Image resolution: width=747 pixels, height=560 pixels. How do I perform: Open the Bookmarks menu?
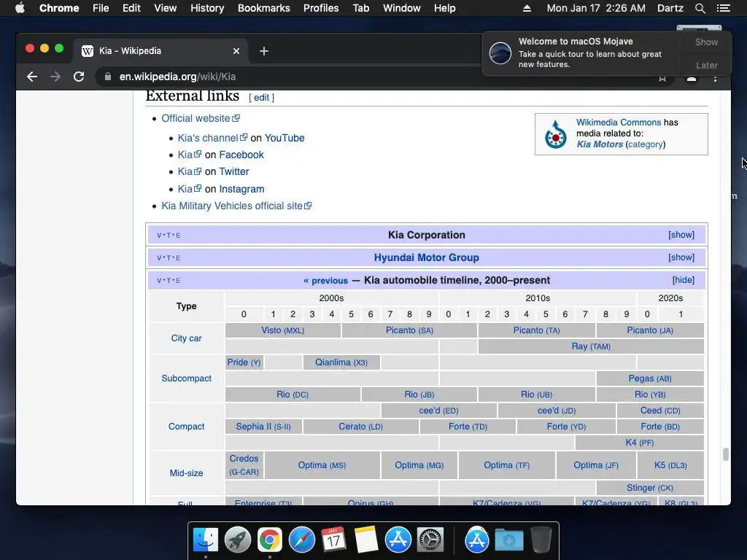point(264,8)
